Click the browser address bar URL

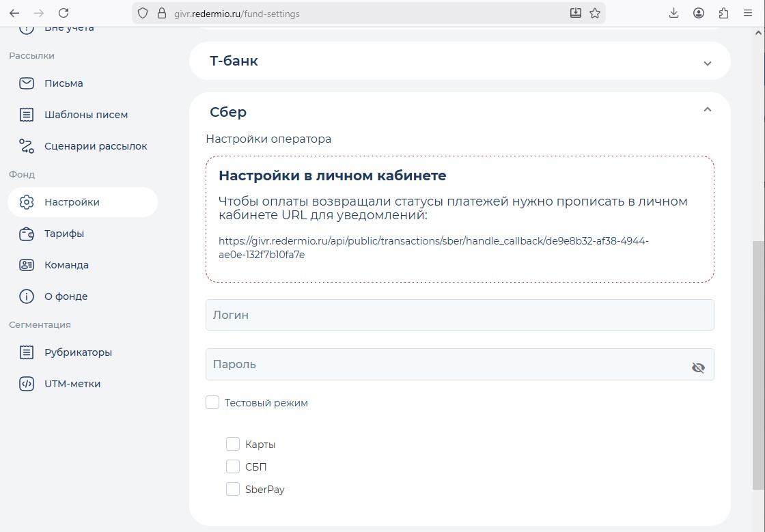click(236, 14)
